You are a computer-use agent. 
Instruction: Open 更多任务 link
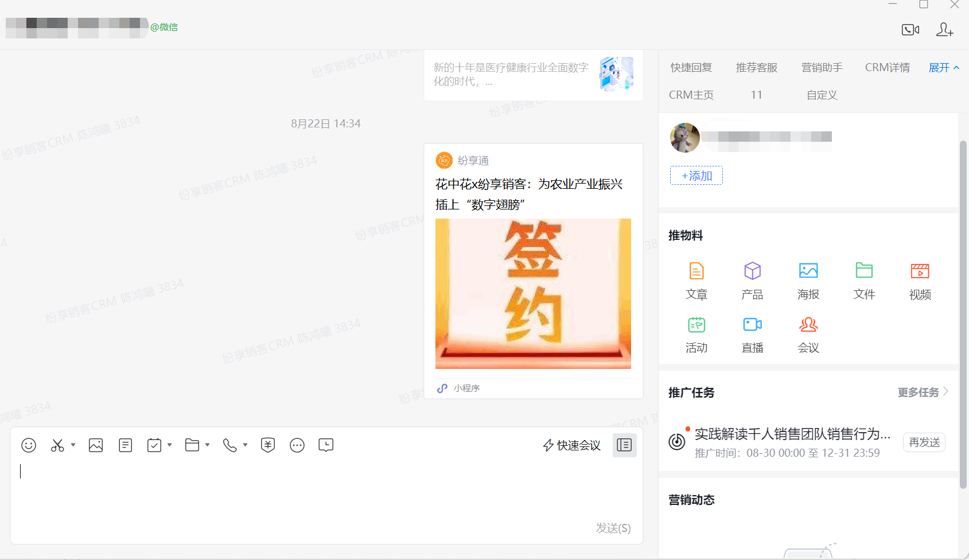tap(923, 392)
